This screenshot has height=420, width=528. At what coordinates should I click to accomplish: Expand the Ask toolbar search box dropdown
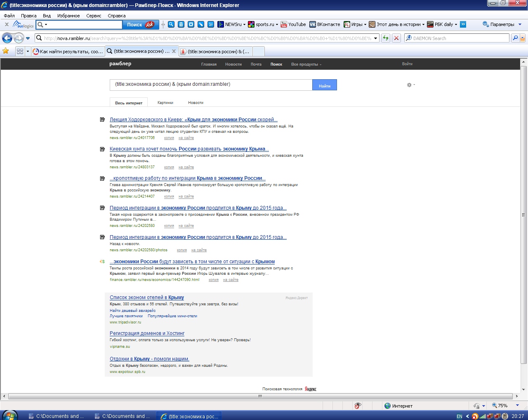pyautogui.click(x=46, y=25)
